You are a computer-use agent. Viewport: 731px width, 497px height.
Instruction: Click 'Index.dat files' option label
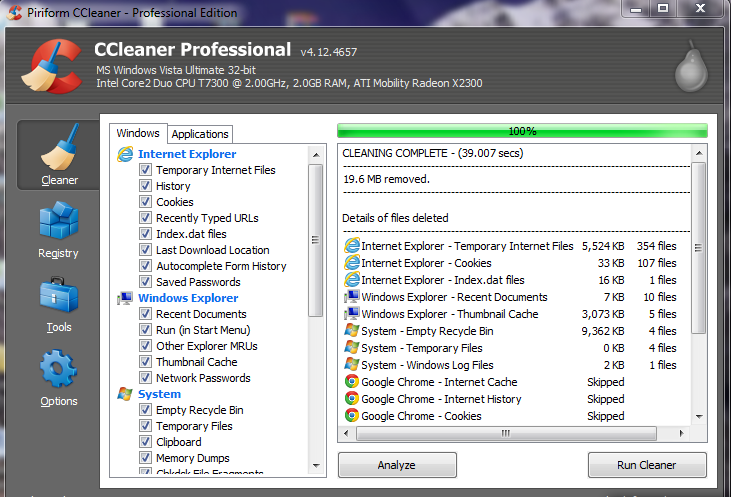click(191, 234)
